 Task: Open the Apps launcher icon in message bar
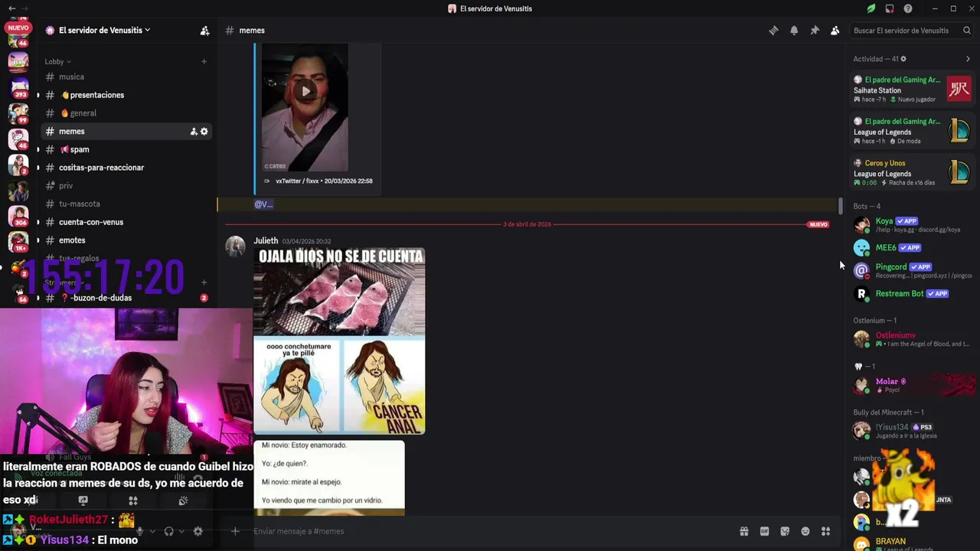[826, 531]
